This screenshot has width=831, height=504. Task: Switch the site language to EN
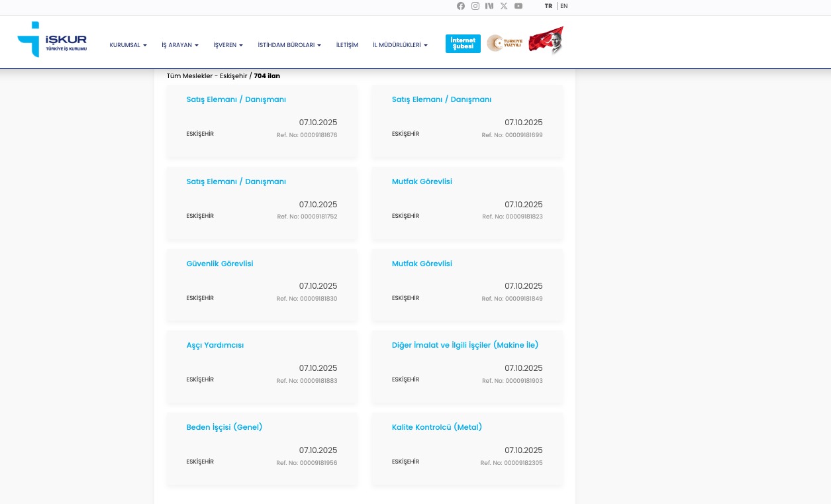pyautogui.click(x=564, y=6)
